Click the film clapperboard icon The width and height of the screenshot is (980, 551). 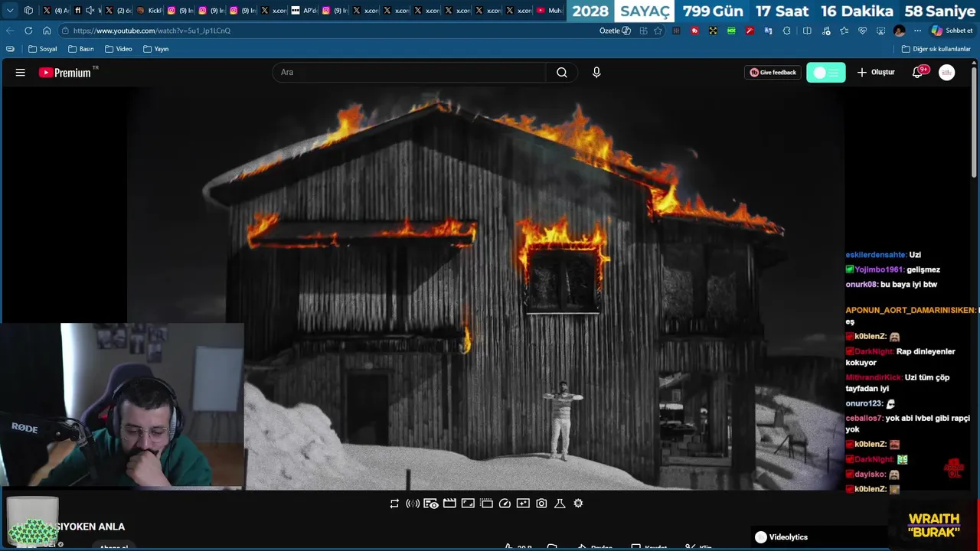point(449,504)
